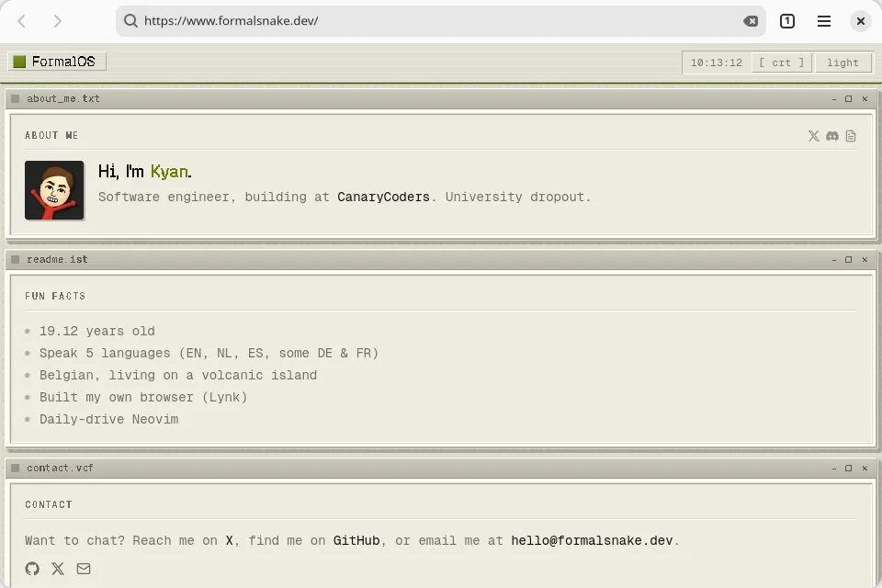Open the document/resume icon in About Me
Image resolution: width=882 pixels, height=588 pixels.
point(851,136)
